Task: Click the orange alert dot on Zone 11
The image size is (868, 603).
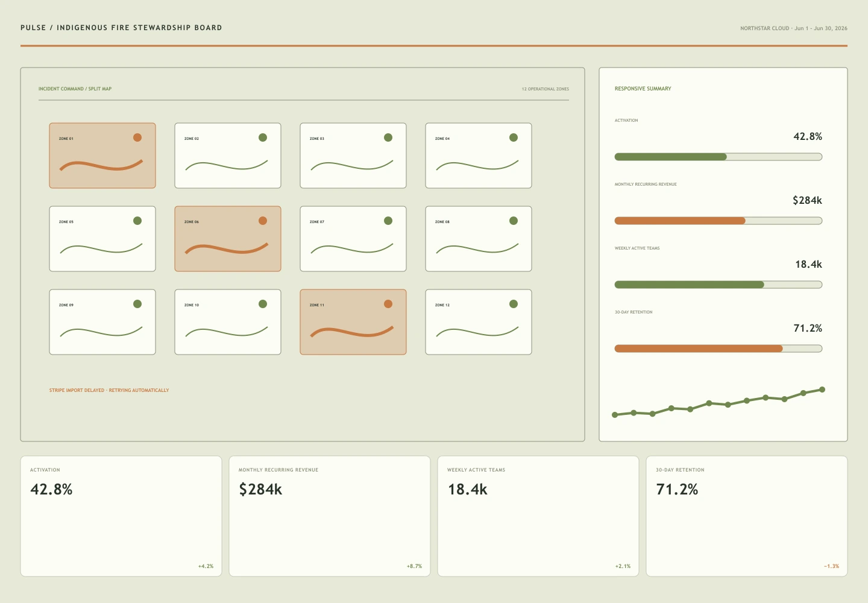Action: pos(388,304)
